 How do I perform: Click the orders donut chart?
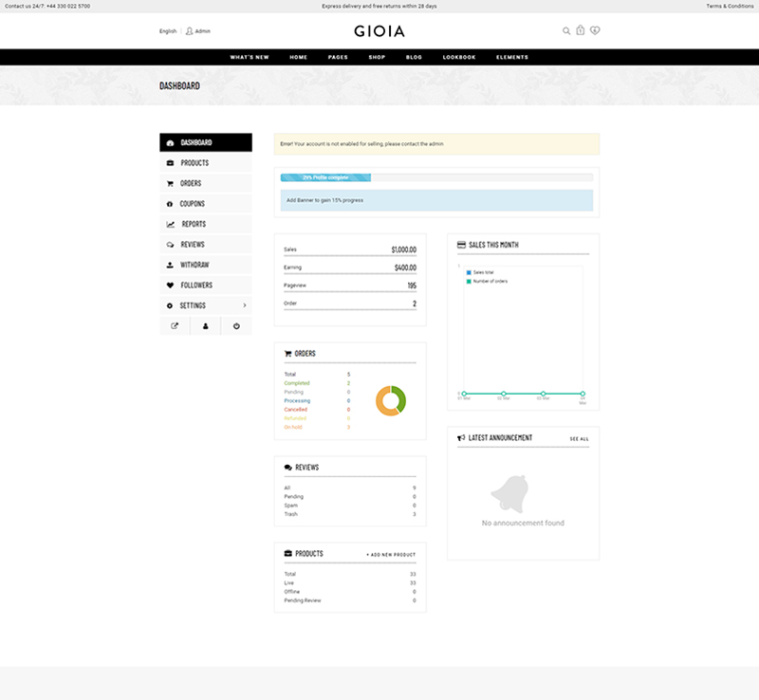pyautogui.click(x=391, y=400)
